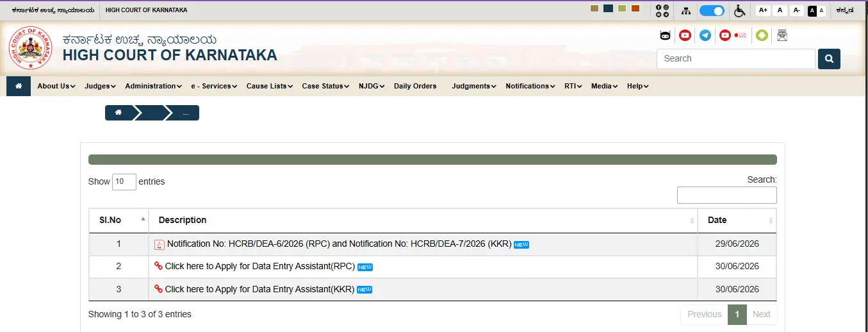
Task: Select the tan brown color theme swatch
Action: coord(594,8)
